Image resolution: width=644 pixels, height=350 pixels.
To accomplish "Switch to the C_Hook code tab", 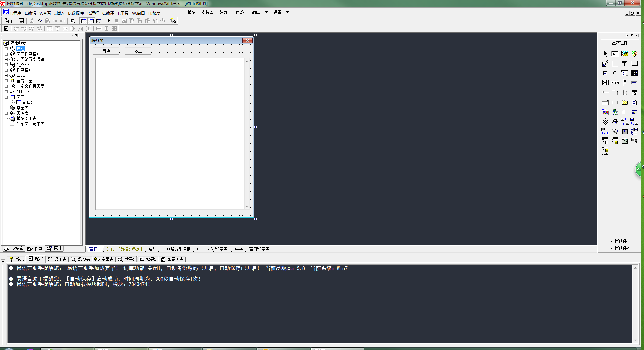I will [x=203, y=249].
